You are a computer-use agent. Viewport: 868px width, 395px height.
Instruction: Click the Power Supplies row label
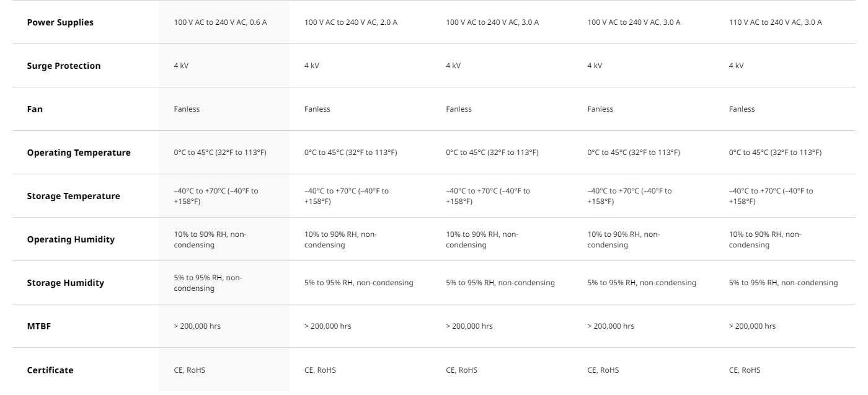[x=60, y=22]
